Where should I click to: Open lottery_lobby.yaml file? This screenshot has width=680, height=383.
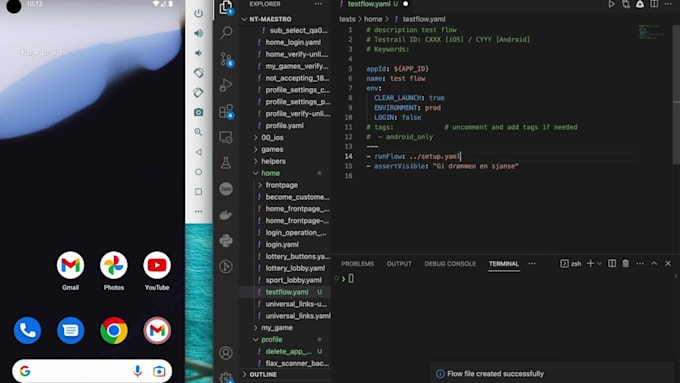[295, 268]
